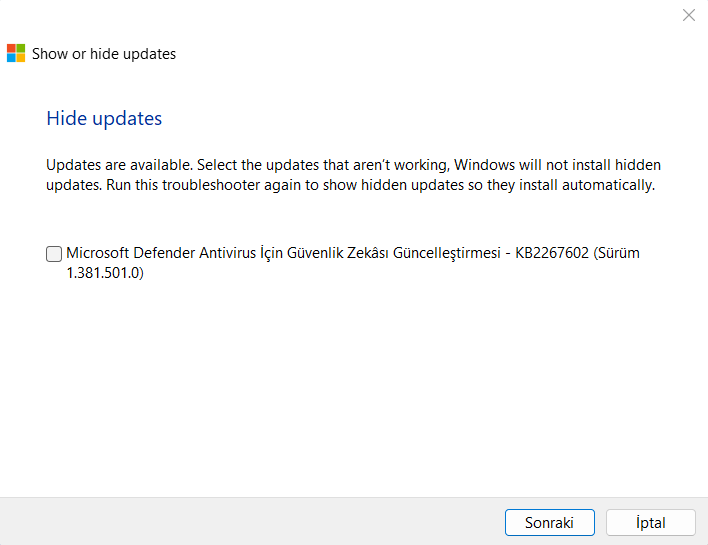Tick the Microsoft Defender Antivirus update checkbox

(54, 254)
